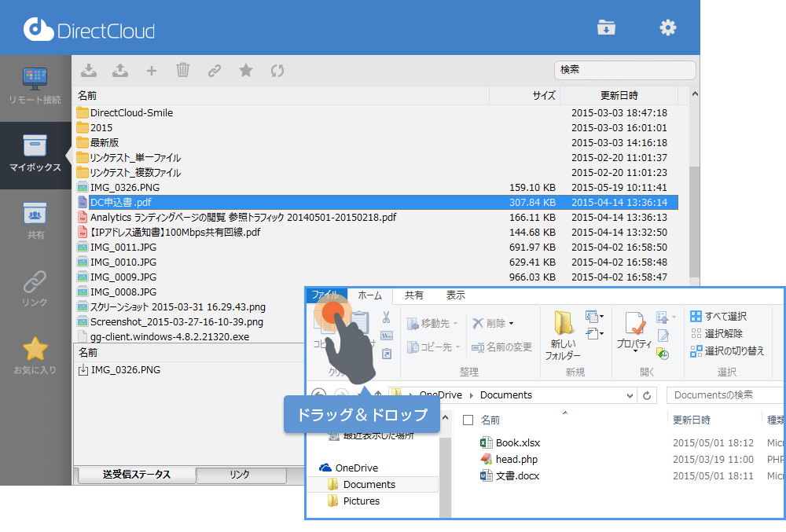Click the 検索 search field
The image size is (786, 532).
coord(625,70)
